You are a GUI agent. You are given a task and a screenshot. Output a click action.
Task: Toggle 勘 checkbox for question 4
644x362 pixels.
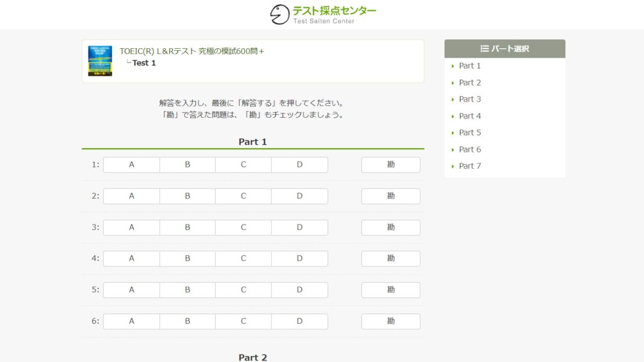point(390,258)
